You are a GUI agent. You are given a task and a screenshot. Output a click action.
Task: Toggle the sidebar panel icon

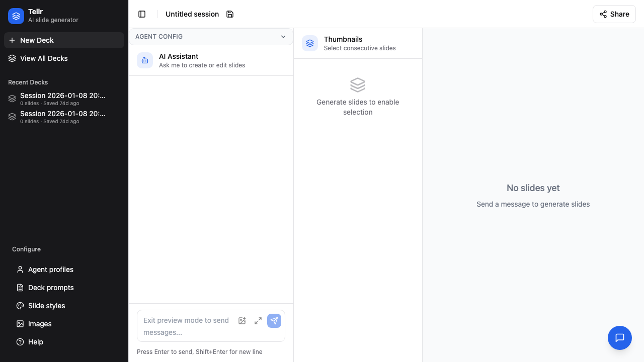tap(142, 14)
